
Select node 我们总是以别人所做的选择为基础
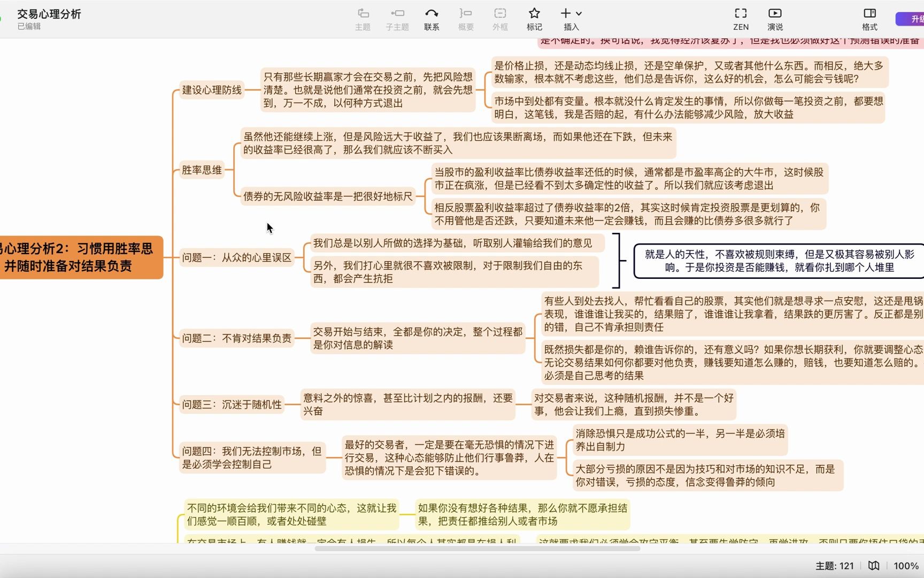(457, 244)
